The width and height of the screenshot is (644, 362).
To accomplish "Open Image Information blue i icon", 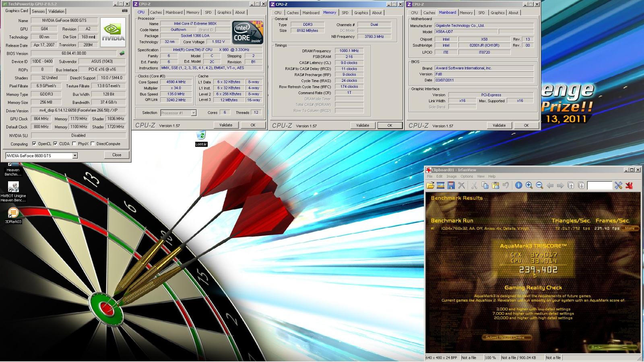I will click(x=518, y=185).
